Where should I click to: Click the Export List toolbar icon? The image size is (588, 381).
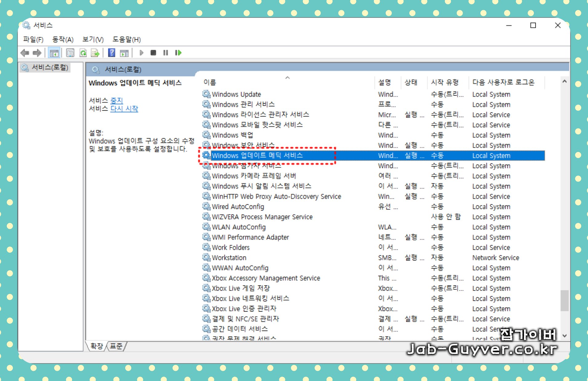tap(95, 53)
